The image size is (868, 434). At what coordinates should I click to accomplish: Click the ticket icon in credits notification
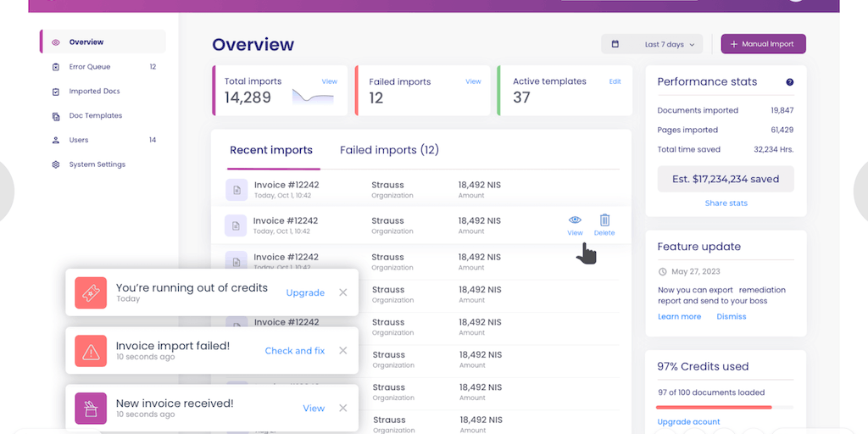pos(91,292)
